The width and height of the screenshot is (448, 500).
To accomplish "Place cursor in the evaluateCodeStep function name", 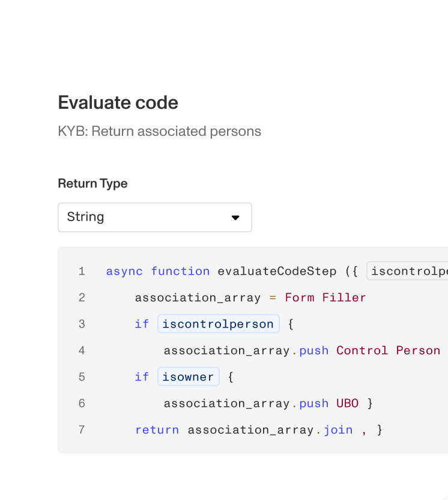I will point(277,271).
